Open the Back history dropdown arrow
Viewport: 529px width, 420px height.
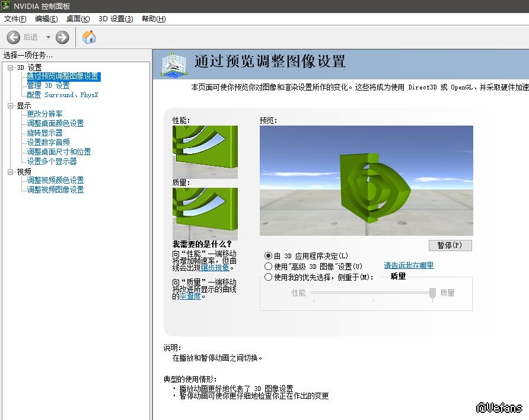point(48,37)
